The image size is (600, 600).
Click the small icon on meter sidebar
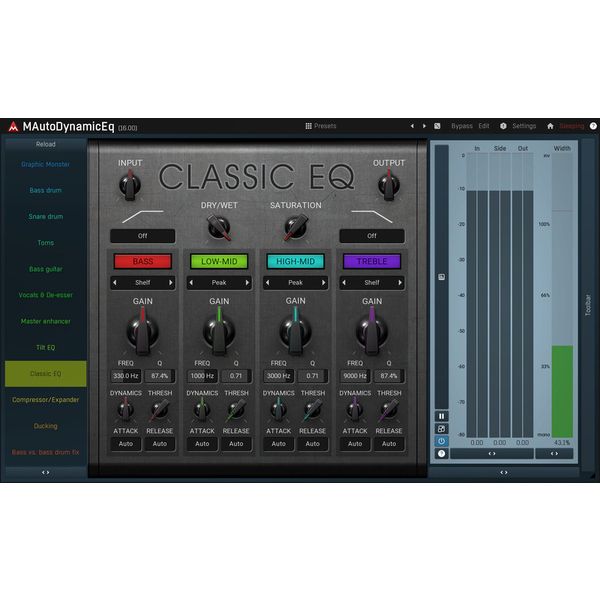pyautogui.click(x=441, y=277)
